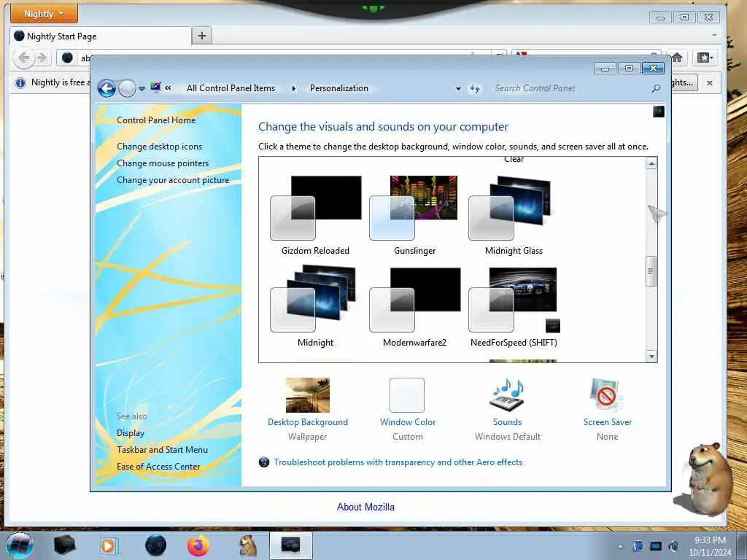Image resolution: width=747 pixels, height=560 pixels.
Task: Open Display under See also
Action: pyautogui.click(x=131, y=433)
